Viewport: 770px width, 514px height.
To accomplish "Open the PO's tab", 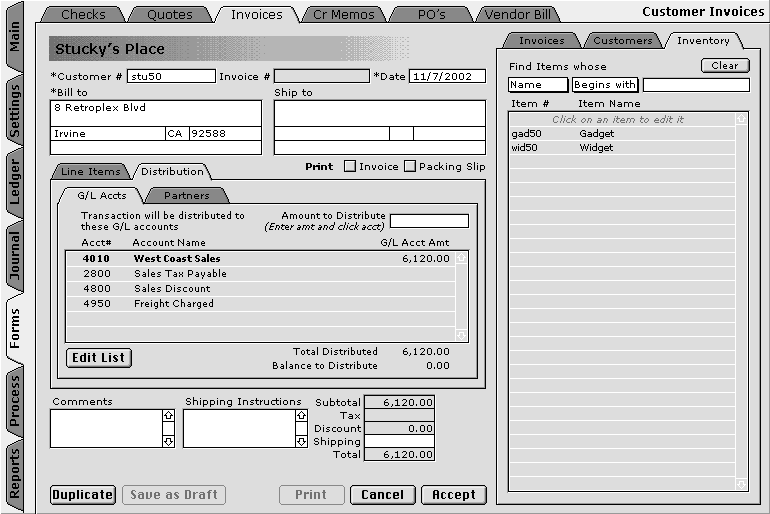I will click(431, 15).
